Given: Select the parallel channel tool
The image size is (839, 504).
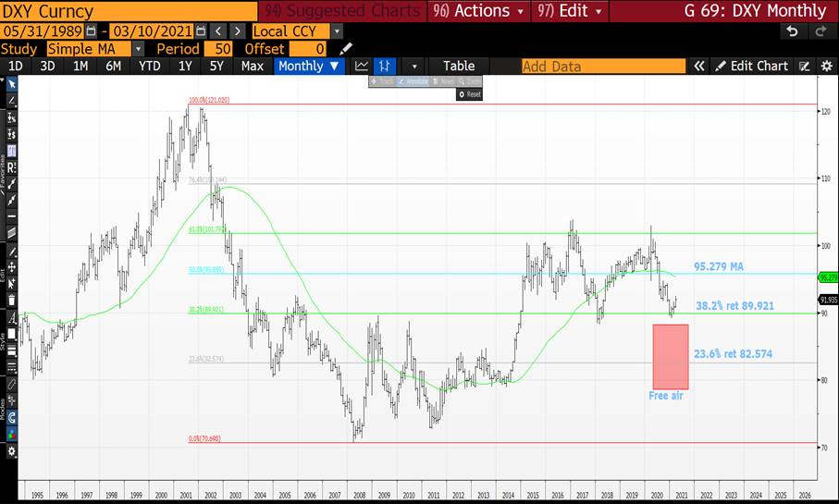Looking at the screenshot, I should [11, 233].
